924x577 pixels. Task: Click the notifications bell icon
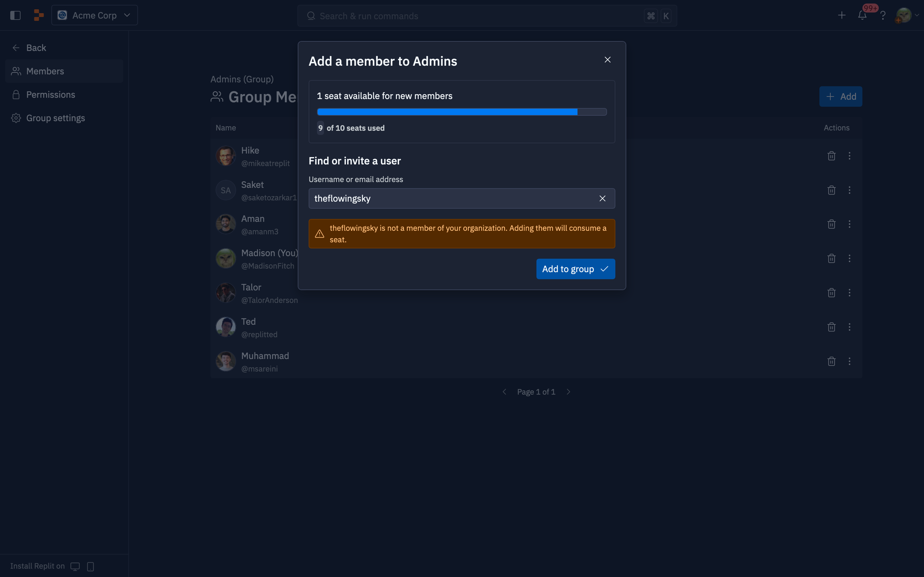pos(862,15)
